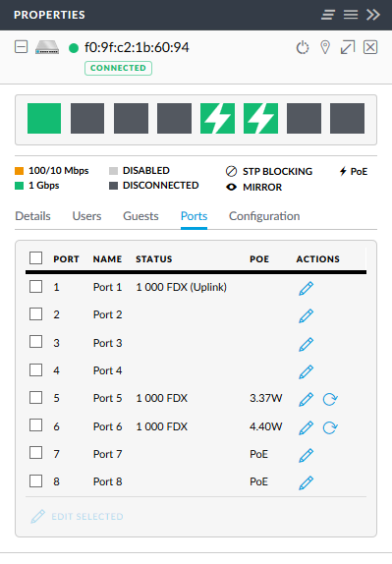Click the NAME column header
The width and height of the screenshot is (392, 564).
107,259
